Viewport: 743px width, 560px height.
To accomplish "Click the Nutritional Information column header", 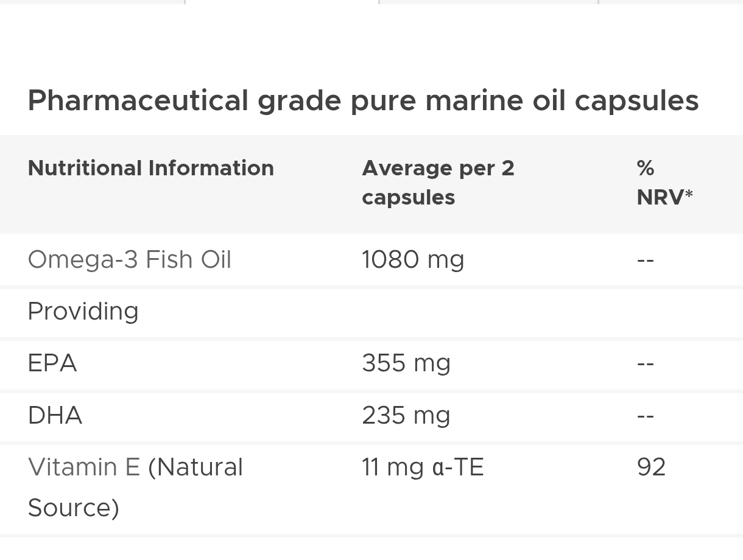I will [151, 168].
